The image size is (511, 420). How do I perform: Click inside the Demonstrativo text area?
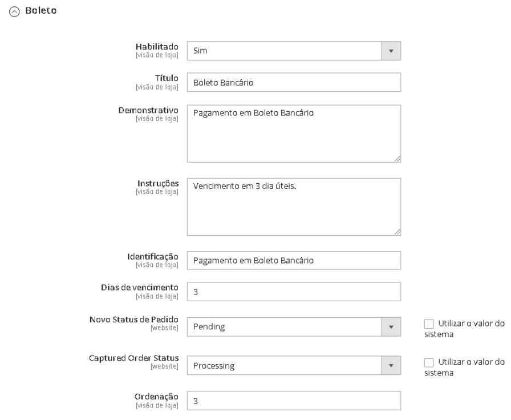[294, 134]
